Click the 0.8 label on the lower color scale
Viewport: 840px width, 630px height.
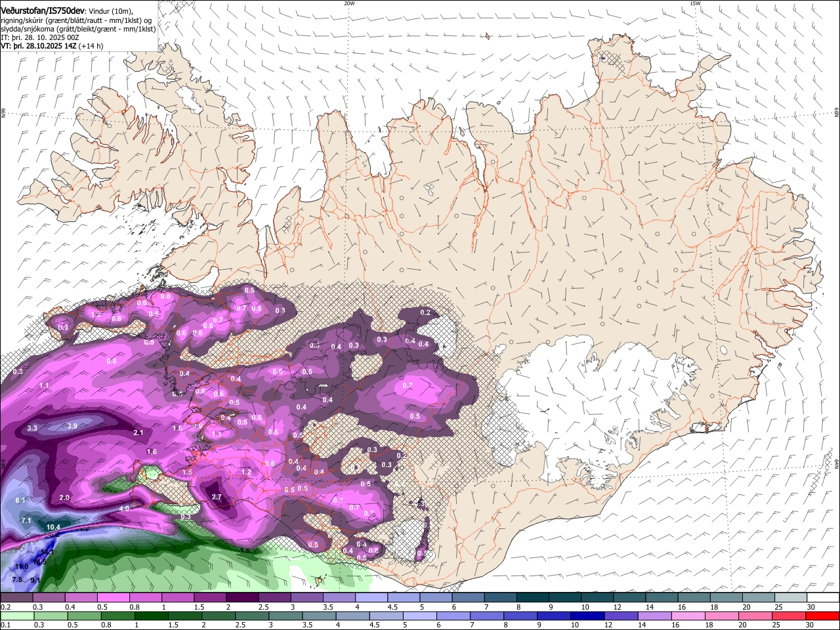pyautogui.click(x=106, y=625)
